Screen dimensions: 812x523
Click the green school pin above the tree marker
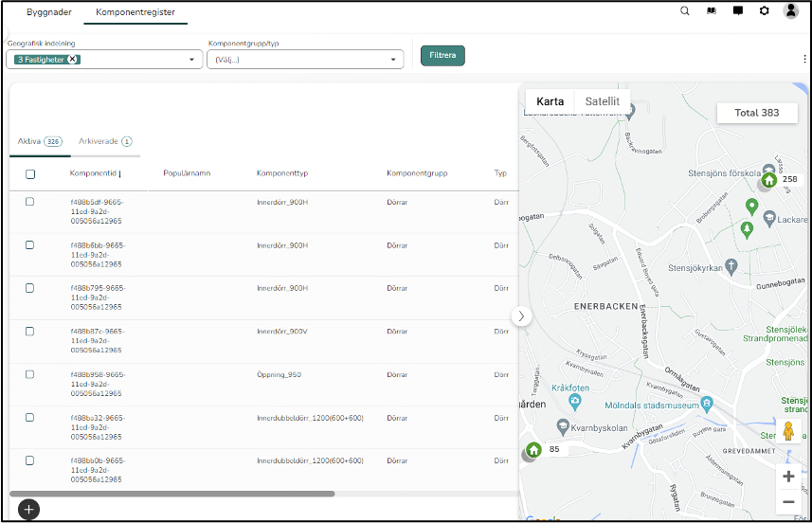tap(751, 207)
